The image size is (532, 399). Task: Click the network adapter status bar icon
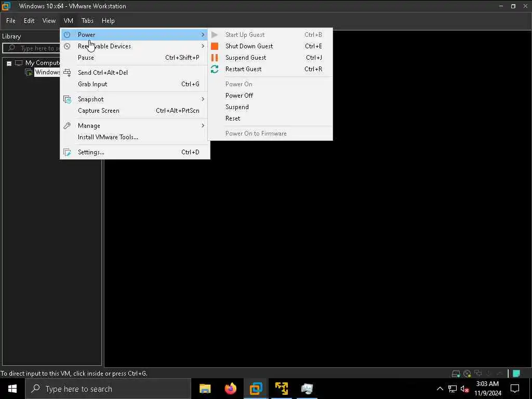[x=478, y=373]
